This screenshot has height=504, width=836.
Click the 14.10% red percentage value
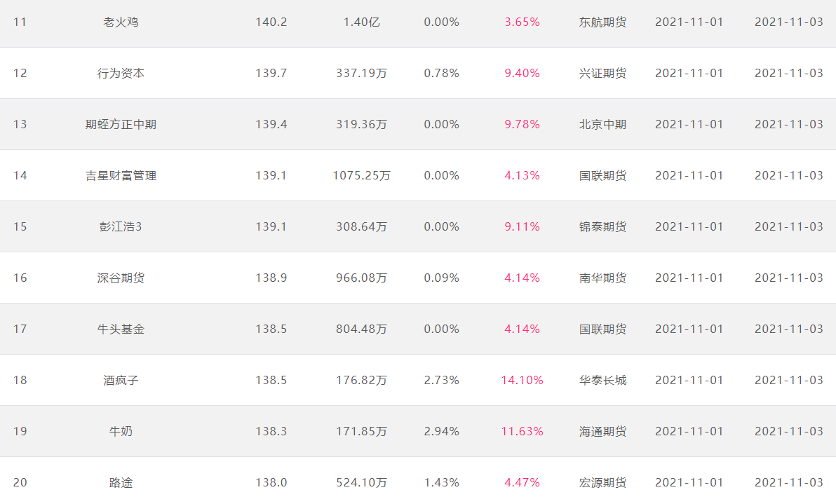pos(522,380)
